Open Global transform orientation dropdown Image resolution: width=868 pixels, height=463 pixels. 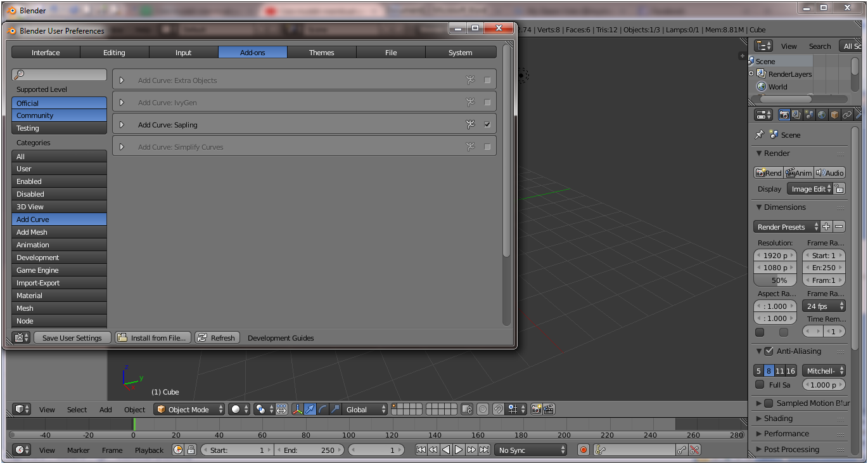point(365,409)
